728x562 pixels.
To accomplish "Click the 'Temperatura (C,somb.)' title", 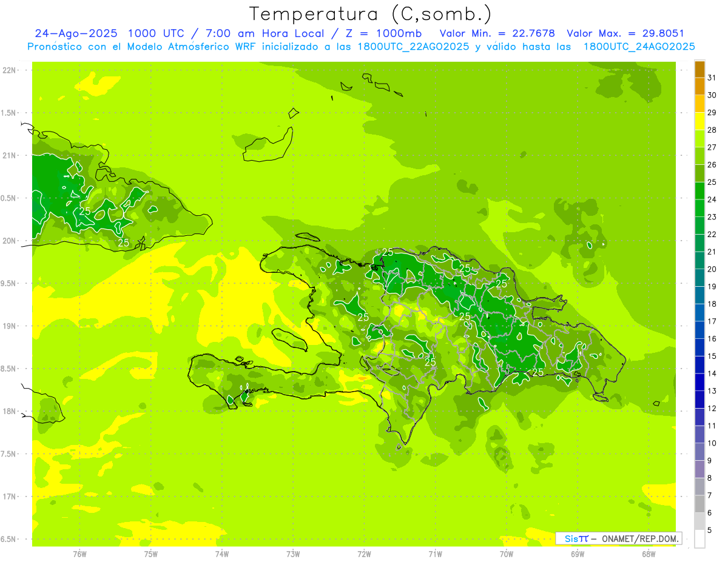I will tap(369, 15).
